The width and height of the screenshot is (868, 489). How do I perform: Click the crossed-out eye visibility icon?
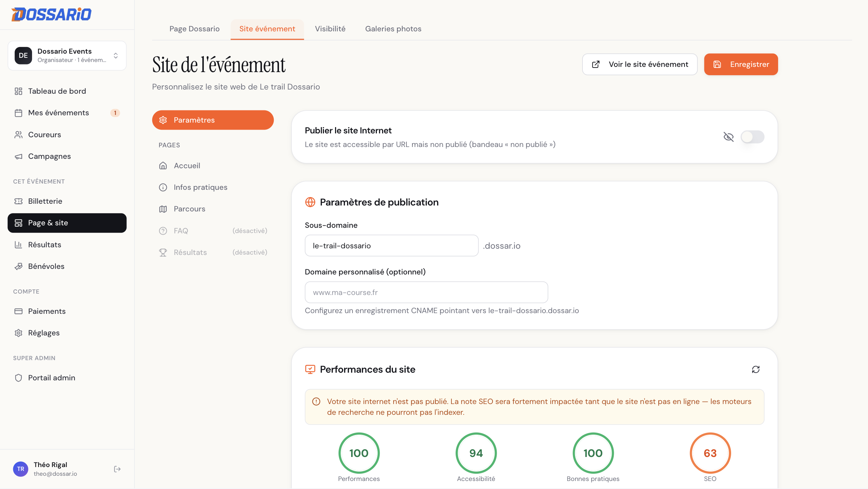point(728,137)
